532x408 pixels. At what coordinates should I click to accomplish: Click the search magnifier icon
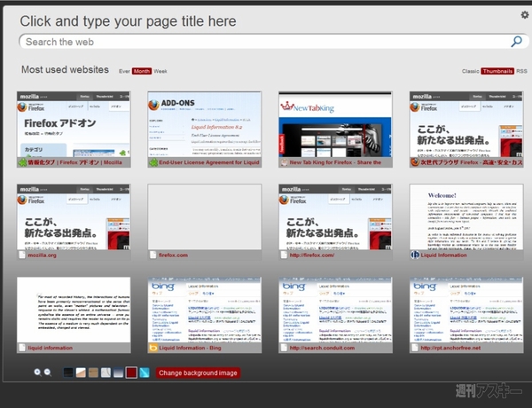pyautogui.click(x=517, y=42)
